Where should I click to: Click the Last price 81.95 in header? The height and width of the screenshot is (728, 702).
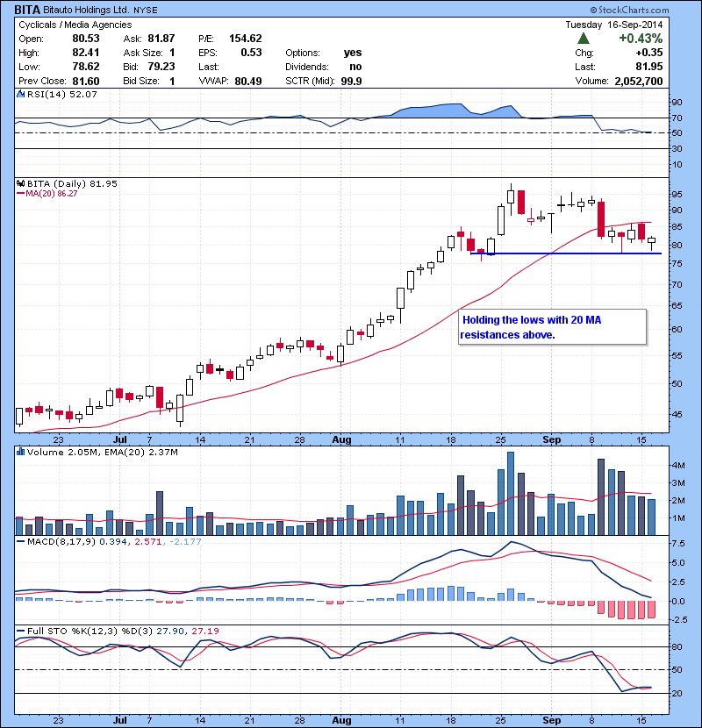649,67
